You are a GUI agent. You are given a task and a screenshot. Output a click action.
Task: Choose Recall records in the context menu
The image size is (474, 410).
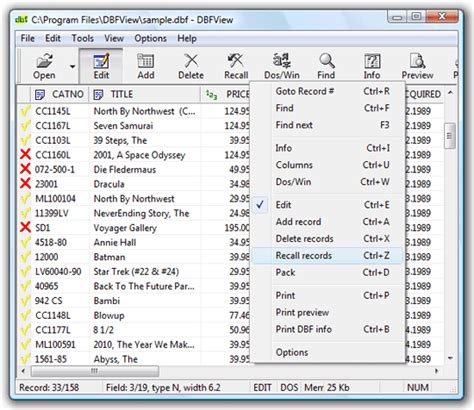pyautogui.click(x=328, y=256)
